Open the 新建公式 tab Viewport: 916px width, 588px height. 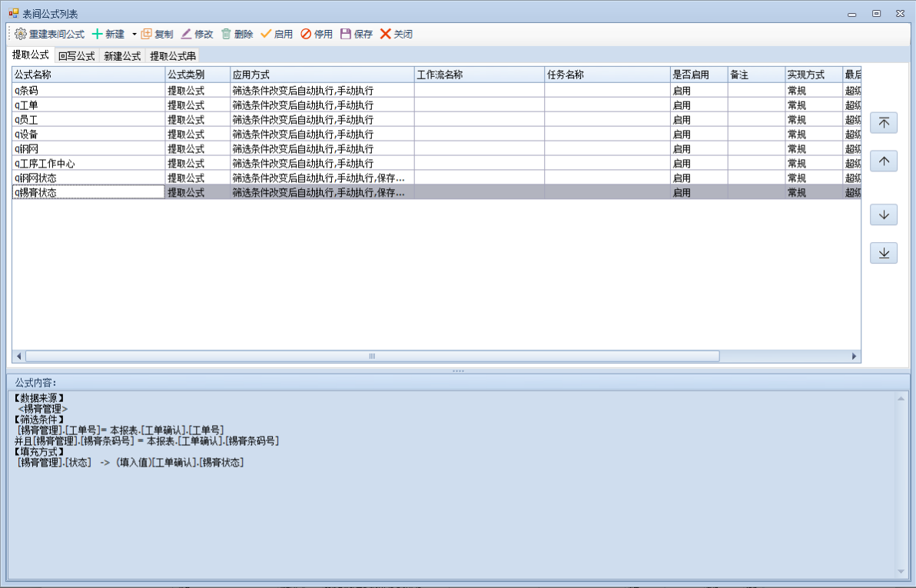coord(122,56)
